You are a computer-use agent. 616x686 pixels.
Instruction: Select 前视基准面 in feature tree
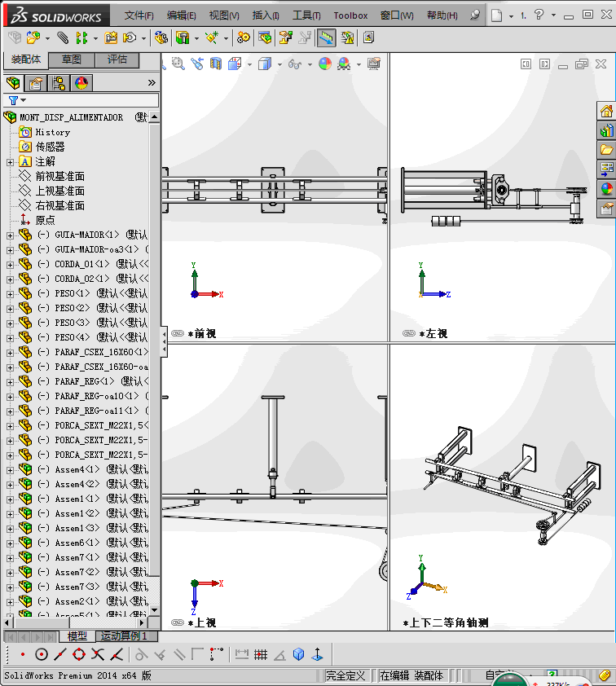pos(60,176)
